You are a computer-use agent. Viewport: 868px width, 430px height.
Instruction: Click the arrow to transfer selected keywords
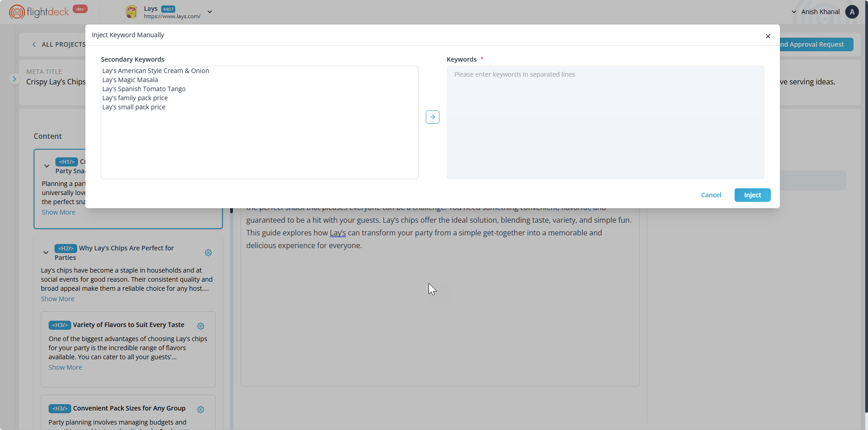pyautogui.click(x=432, y=117)
